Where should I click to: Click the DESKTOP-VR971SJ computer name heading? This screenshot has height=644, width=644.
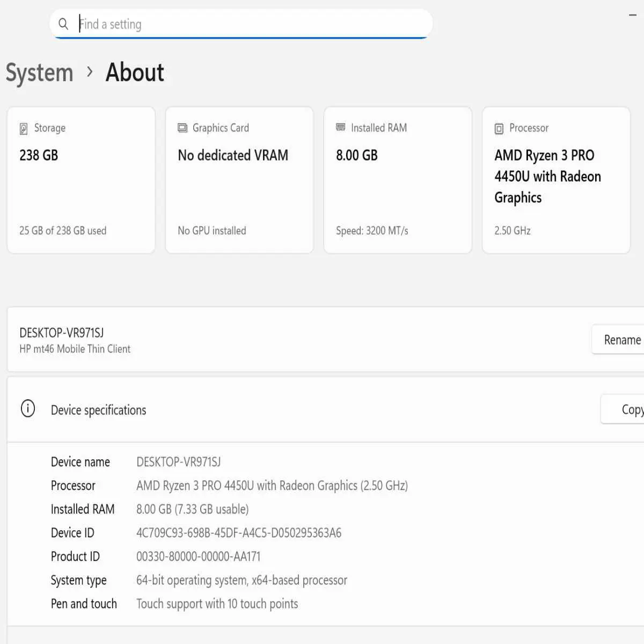pos(62,333)
